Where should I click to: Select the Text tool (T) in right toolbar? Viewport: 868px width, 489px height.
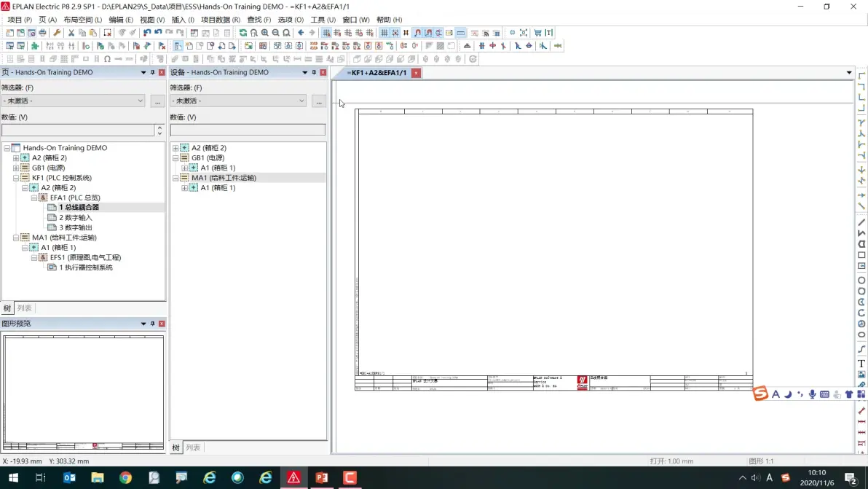tap(861, 364)
